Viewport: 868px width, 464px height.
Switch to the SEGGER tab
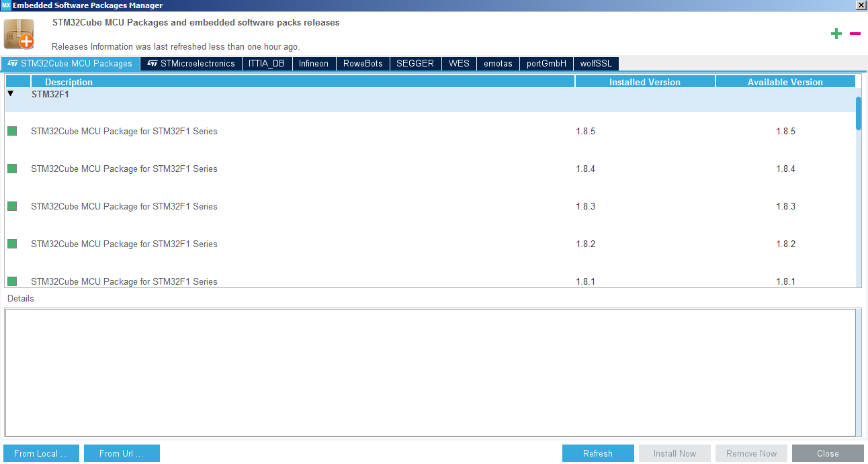415,63
